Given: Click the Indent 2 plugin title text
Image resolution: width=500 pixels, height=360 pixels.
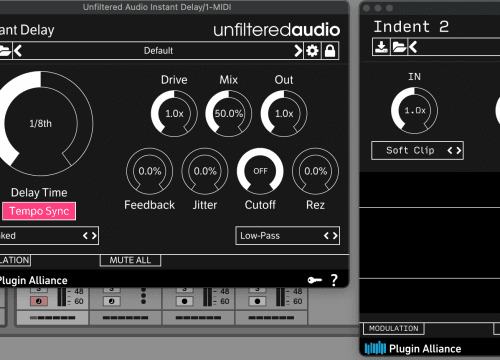Looking at the screenshot, I should pyautogui.click(x=411, y=27).
